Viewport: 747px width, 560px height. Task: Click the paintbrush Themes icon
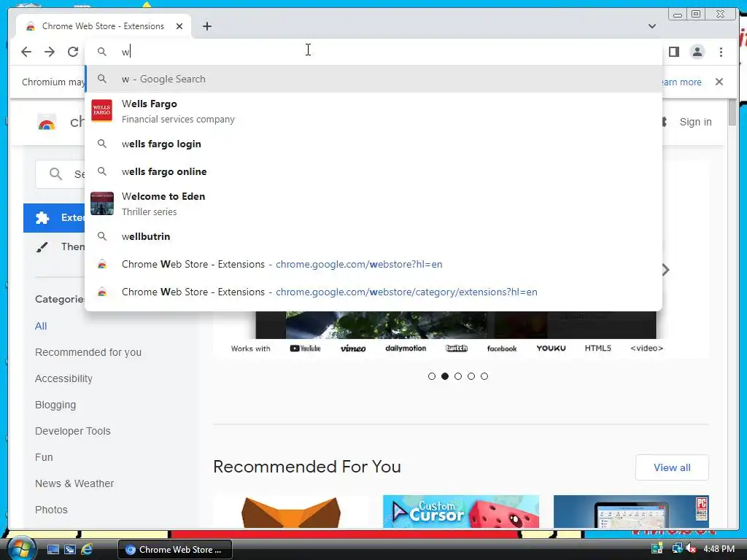[42, 246]
